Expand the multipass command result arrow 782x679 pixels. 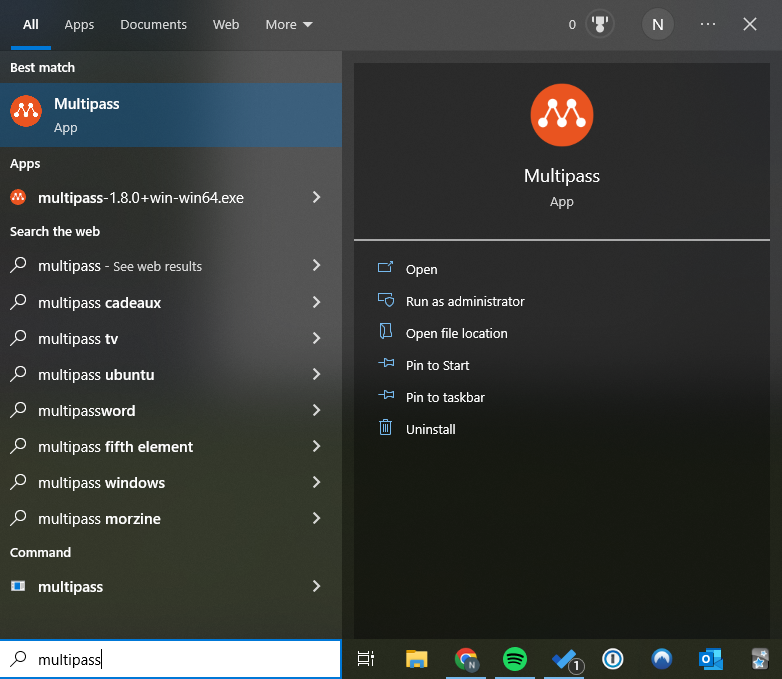(316, 587)
